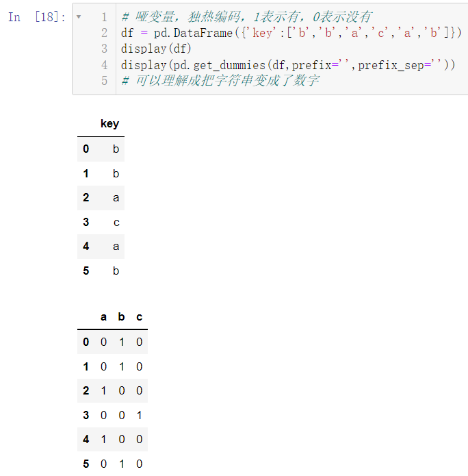Click dummies row 1 column b value 1
Screen dimensions: 468x476
pos(122,366)
